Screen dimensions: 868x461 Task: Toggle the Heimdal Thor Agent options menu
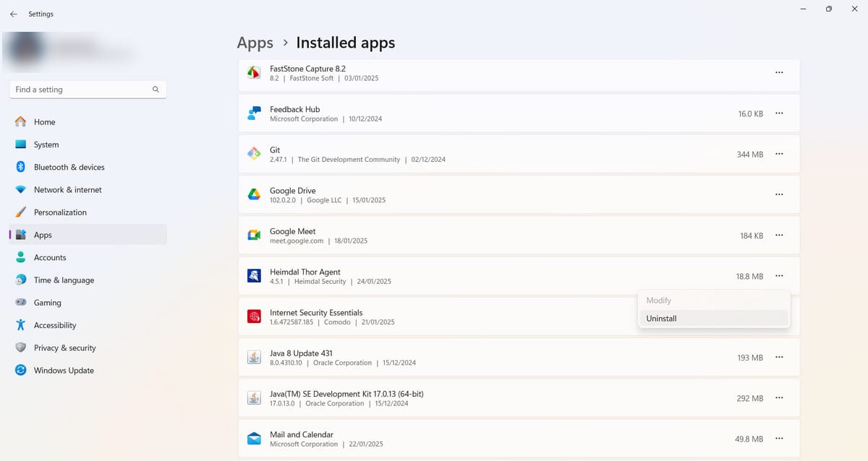tap(779, 276)
